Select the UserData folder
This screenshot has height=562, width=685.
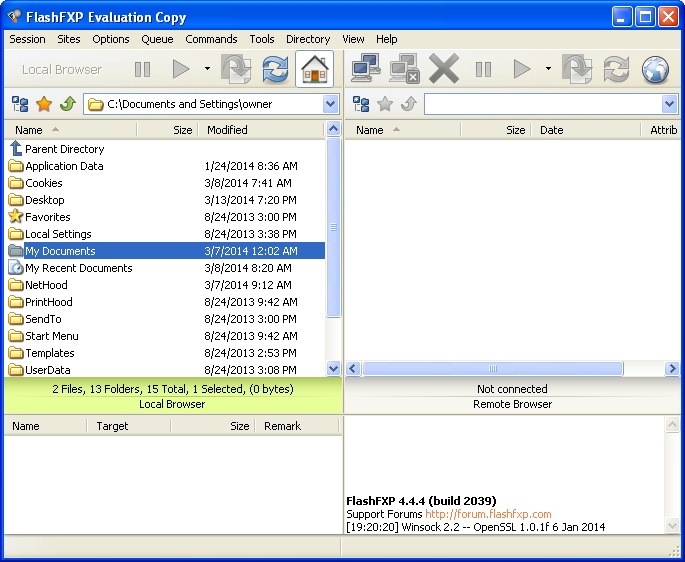tap(39, 370)
